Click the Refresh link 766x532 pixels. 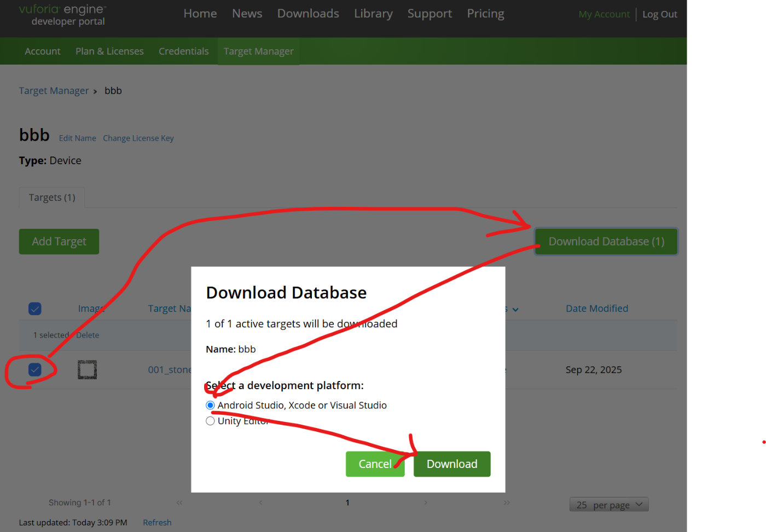(x=157, y=523)
